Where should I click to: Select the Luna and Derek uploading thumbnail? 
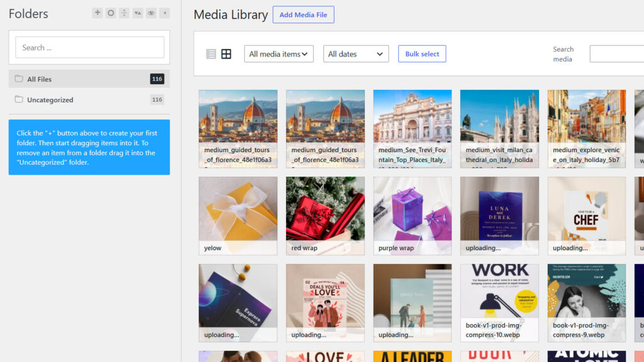(499, 216)
